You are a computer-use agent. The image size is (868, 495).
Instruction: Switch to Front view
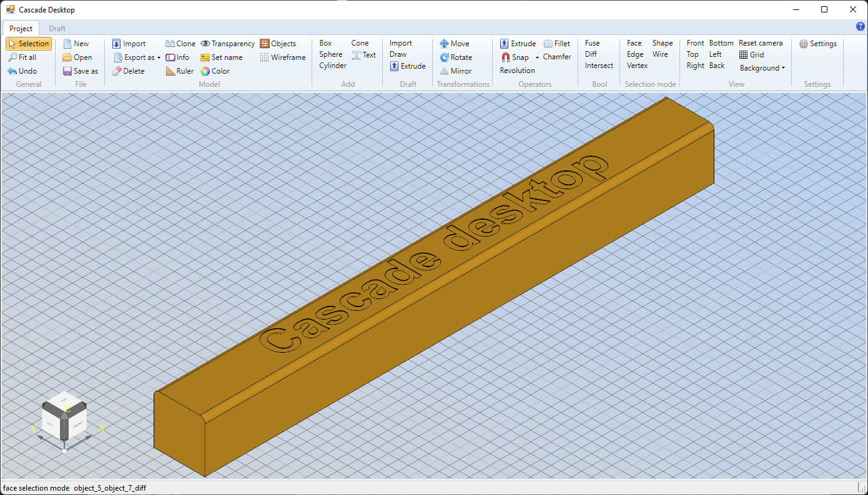coord(696,43)
